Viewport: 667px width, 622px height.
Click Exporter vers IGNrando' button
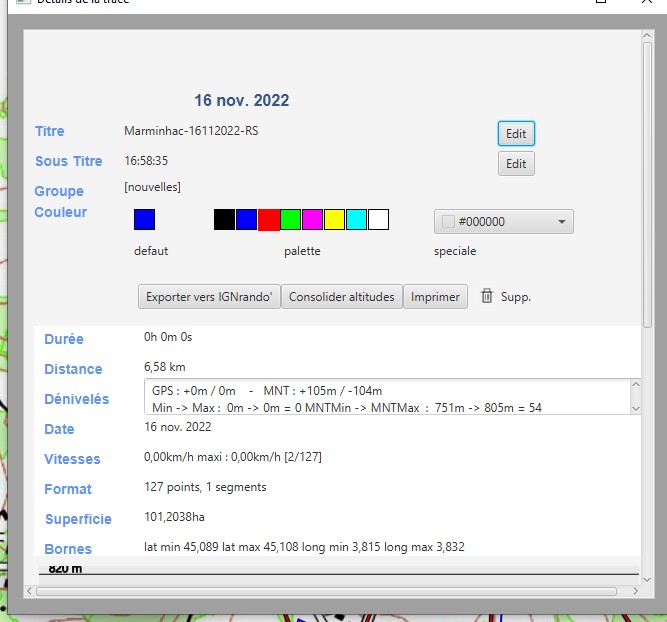pyautogui.click(x=209, y=297)
